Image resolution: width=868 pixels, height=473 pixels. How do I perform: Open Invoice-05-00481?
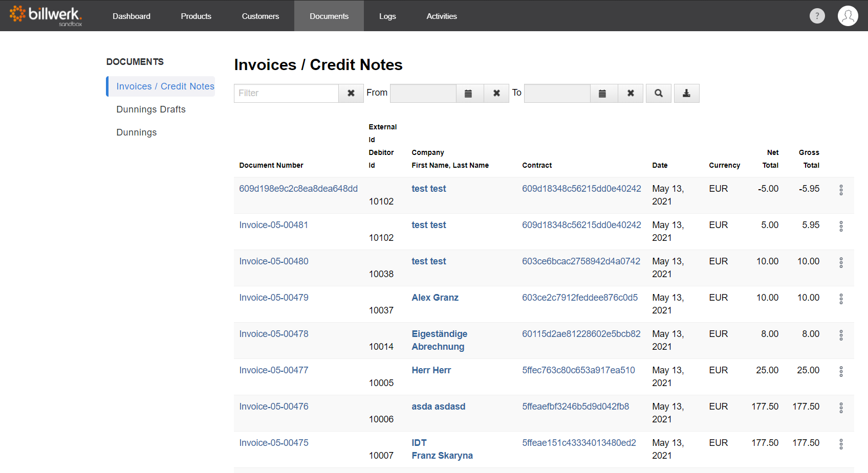(274, 225)
